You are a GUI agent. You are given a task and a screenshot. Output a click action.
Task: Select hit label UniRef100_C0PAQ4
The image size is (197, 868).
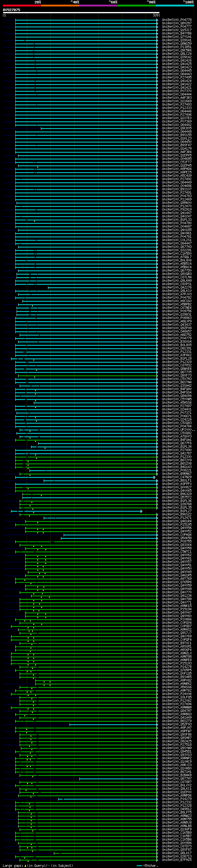(x=176, y=535)
